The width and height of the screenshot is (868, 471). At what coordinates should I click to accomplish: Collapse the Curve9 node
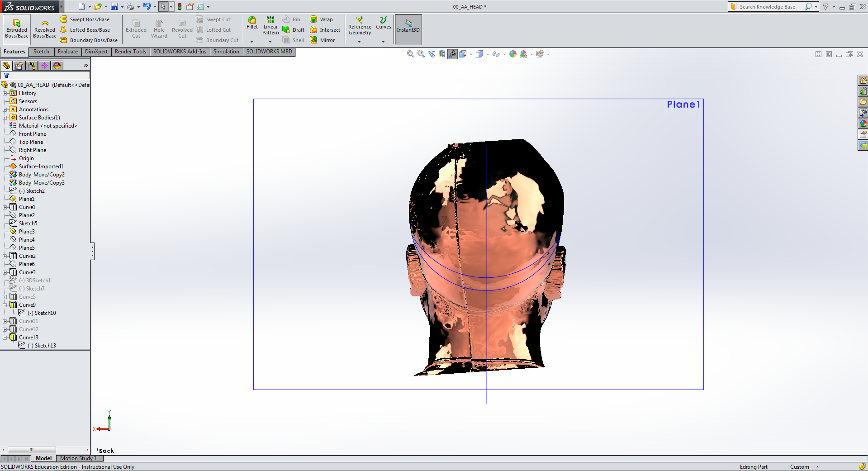[x=5, y=305]
